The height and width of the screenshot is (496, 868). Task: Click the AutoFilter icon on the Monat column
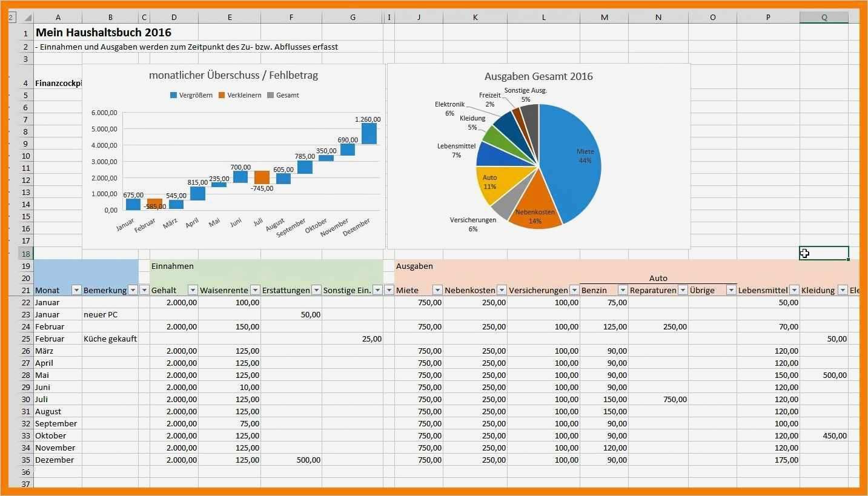76,290
